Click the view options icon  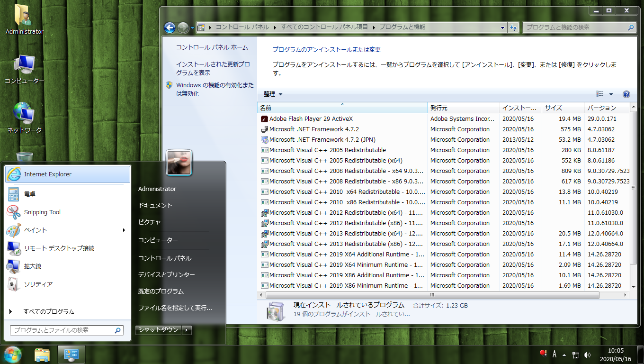(x=600, y=94)
